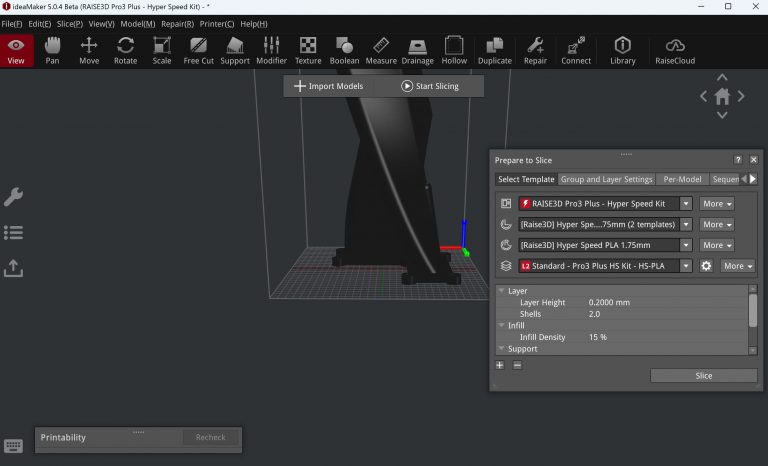
Task: Rotate view down with the bottom arrow
Action: [722, 115]
